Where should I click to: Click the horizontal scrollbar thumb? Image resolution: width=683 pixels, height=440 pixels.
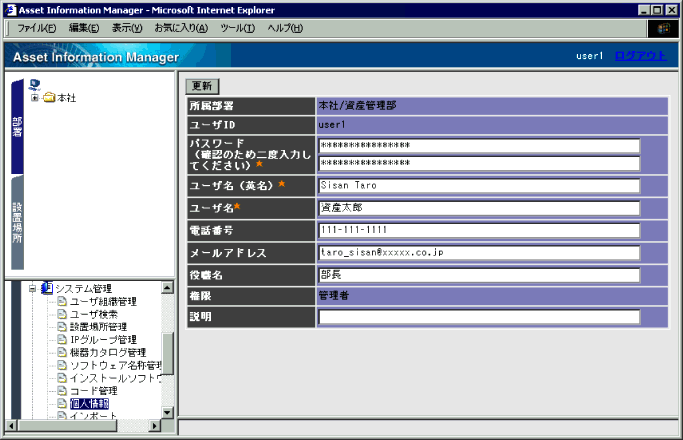pyautogui.click(x=68, y=426)
